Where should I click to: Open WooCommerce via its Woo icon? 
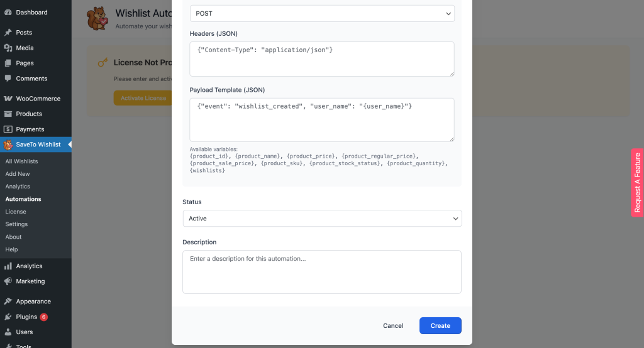(8, 99)
